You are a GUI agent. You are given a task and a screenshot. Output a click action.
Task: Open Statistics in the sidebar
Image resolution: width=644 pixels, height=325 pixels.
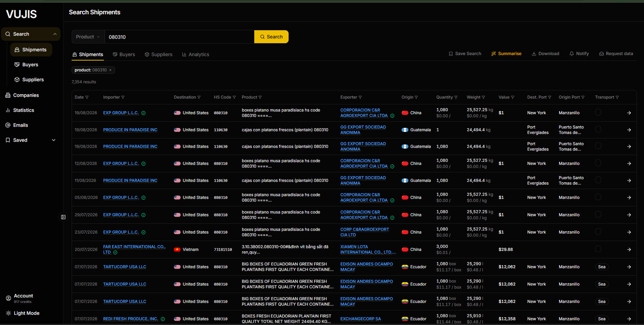pos(24,110)
